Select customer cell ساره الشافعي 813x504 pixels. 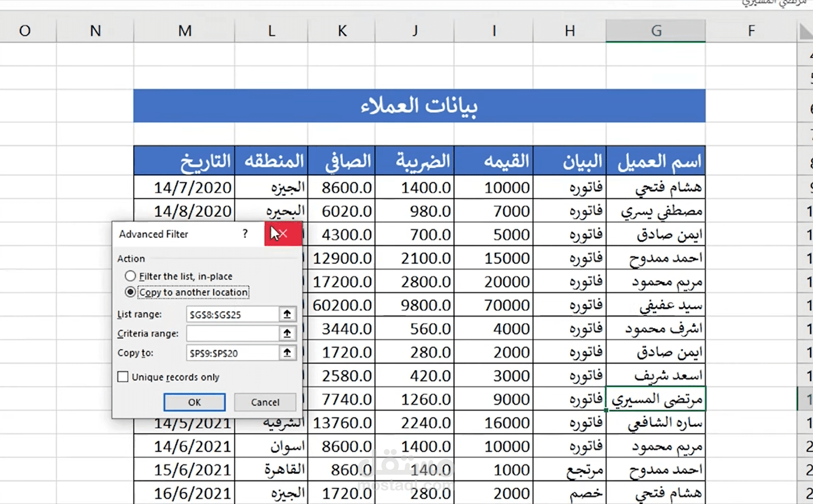click(x=656, y=423)
